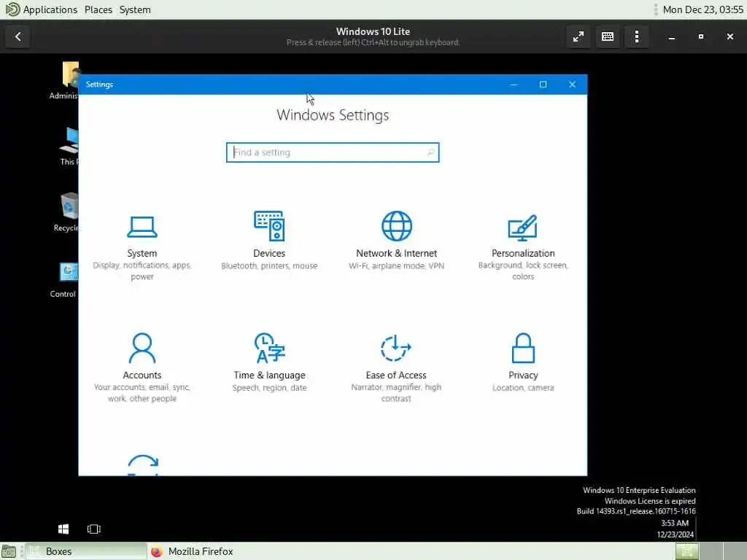Click the Find a setting search field
The image size is (747, 560).
point(333,152)
